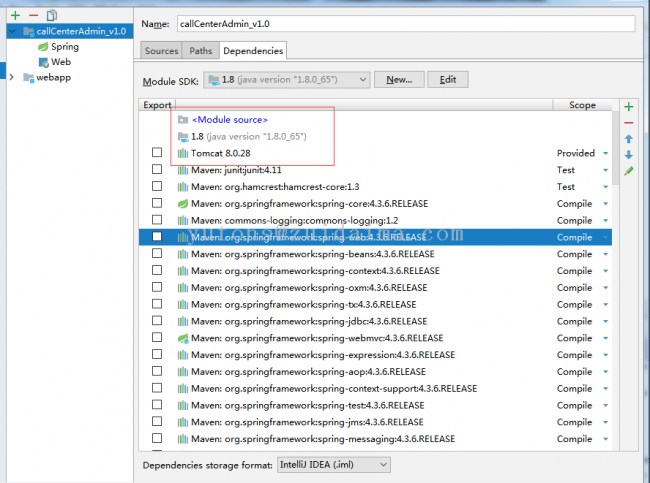Click the Edit SDK button
The height and width of the screenshot is (483, 650).
pos(448,79)
